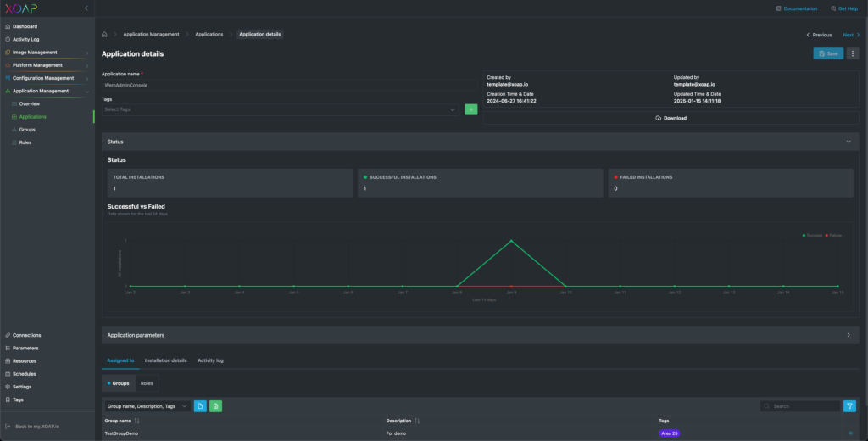868x441 pixels.
Task: Open Activity Log from the sidebar
Action: 25,39
